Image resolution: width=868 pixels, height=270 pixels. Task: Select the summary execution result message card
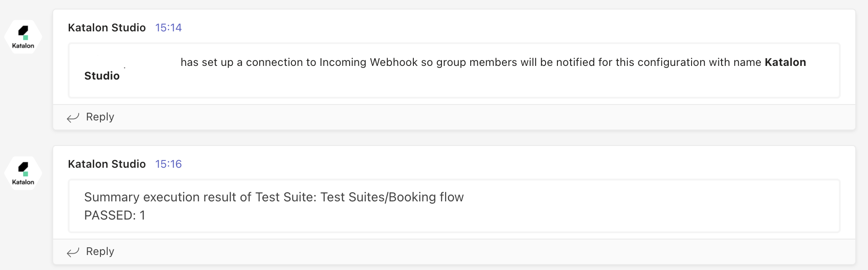tap(454, 205)
